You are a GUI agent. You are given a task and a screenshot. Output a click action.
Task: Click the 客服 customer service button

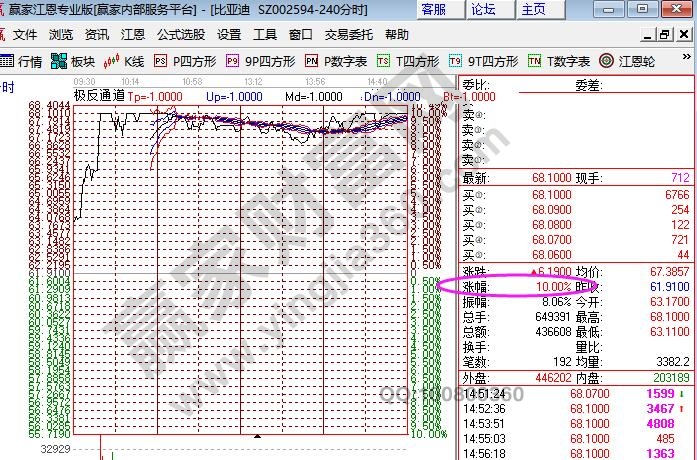coord(433,9)
